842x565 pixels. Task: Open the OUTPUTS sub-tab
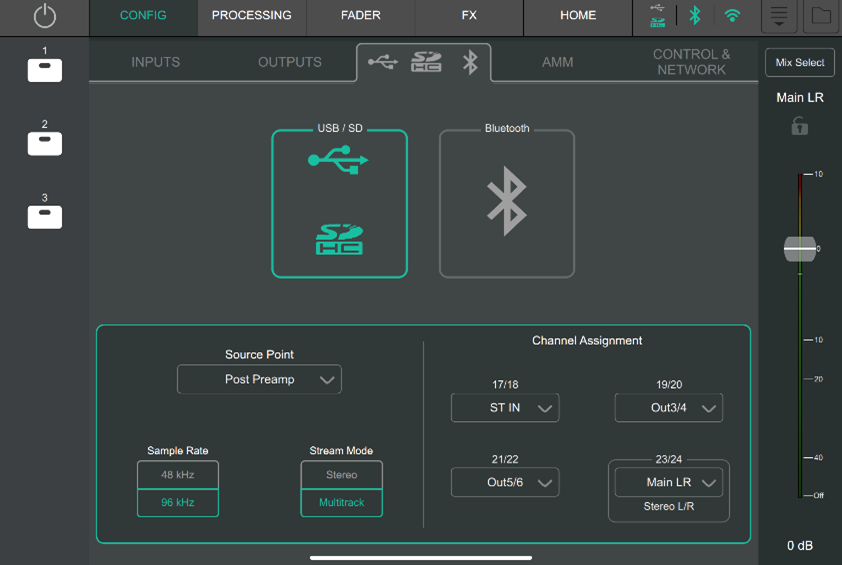tap(290, 62)
